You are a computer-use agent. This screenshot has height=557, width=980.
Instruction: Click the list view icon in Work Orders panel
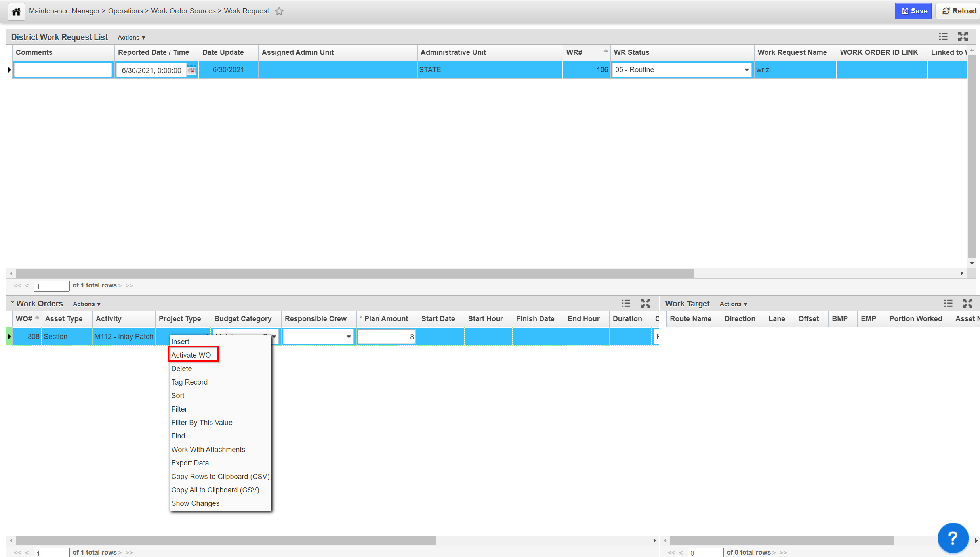click(x=626, y=304)
